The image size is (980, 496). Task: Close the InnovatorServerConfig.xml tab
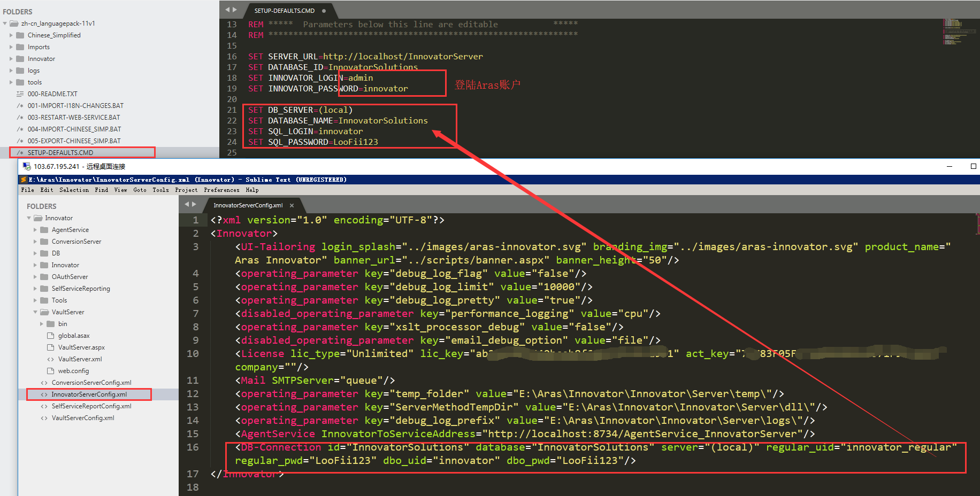pos(292,205)
